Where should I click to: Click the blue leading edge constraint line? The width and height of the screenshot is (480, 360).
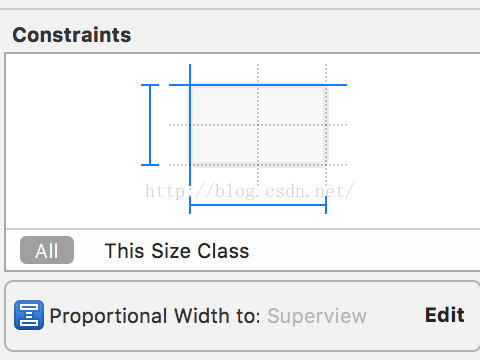click(190, 125)
